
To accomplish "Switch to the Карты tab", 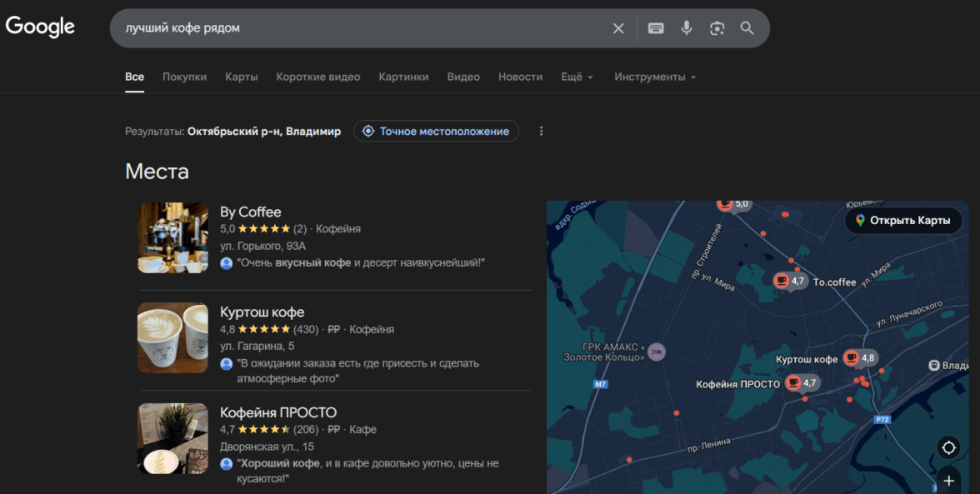I will (241, 77).
